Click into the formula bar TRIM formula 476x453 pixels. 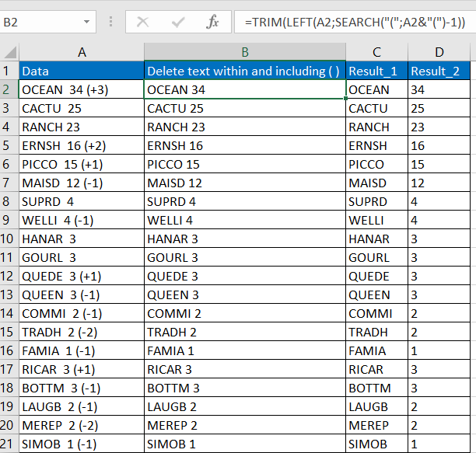click(354, 23)
